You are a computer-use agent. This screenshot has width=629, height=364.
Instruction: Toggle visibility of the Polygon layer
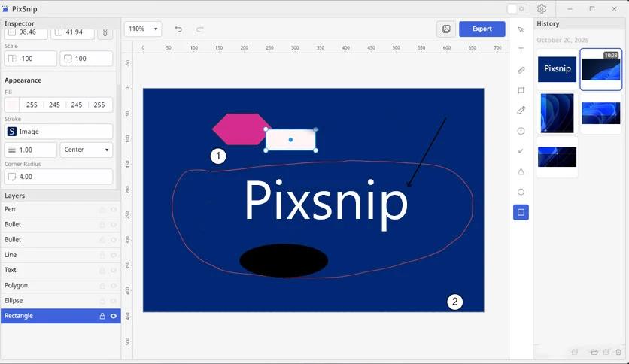(x=114, y=286)
